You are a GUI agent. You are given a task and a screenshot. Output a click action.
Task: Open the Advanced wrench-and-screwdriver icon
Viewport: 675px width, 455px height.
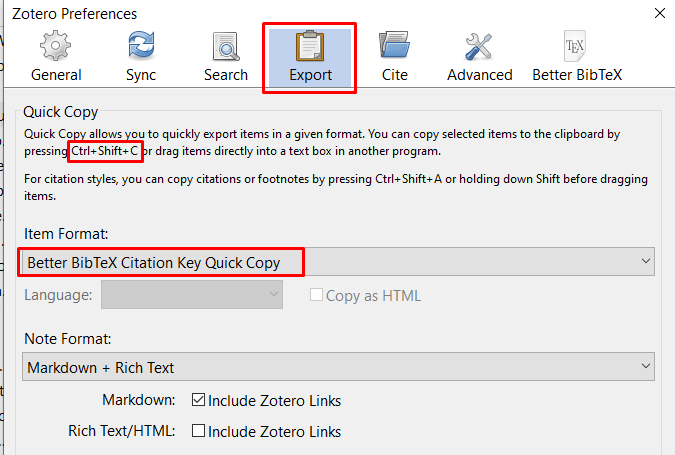[478, 46]
